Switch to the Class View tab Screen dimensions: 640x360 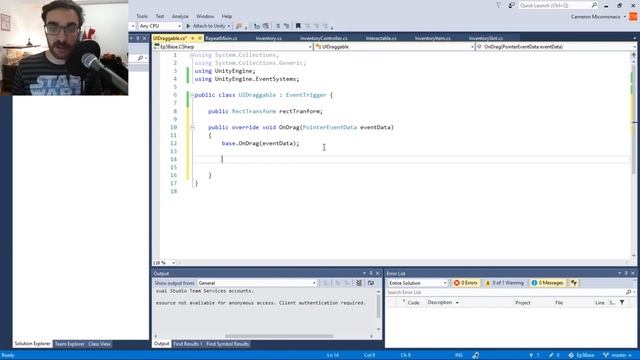(99, 344)
